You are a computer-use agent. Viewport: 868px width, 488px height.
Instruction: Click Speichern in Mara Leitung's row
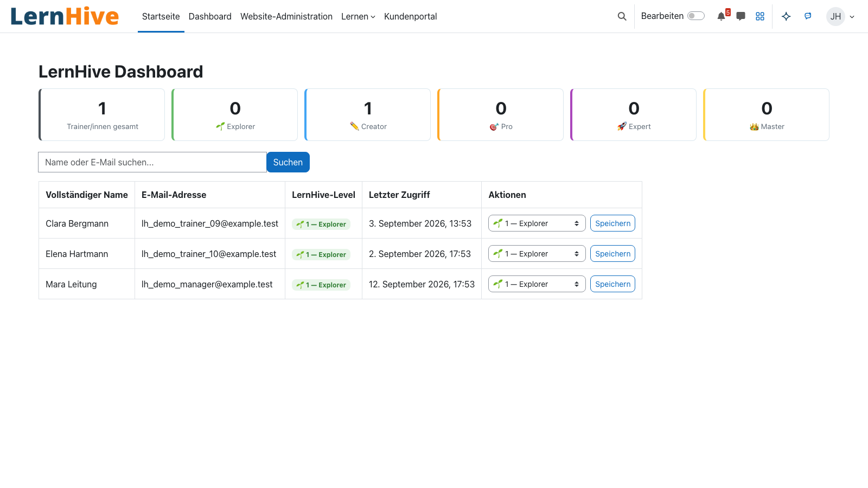pyautogui.click(x=612, y=284)
